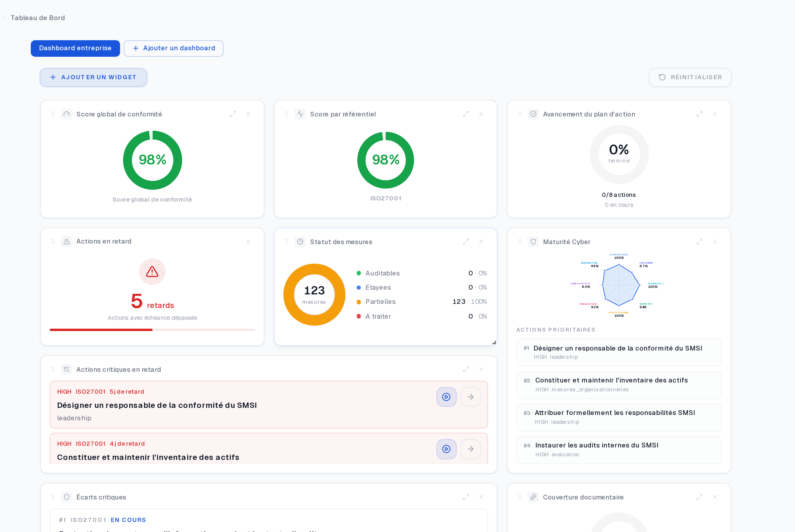Click the shield icon beside Maturité Cyber
The width and height of the screenshot is (795, 532).
[533, 241]
